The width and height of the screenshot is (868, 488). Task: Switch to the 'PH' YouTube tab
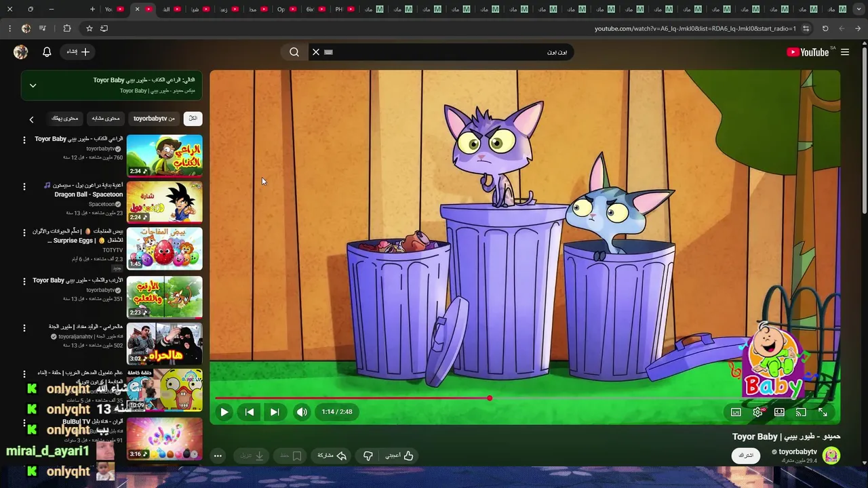click(x=345, y=9)
